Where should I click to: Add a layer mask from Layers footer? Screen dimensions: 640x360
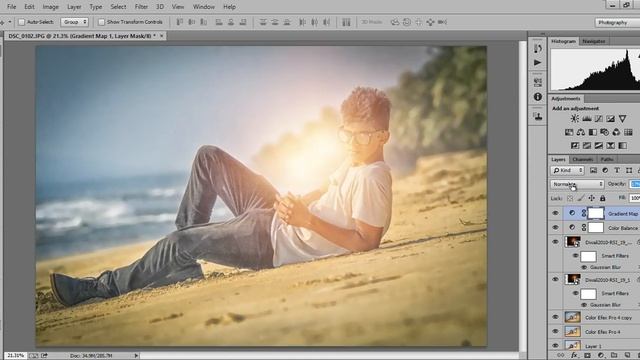[587, 356]
